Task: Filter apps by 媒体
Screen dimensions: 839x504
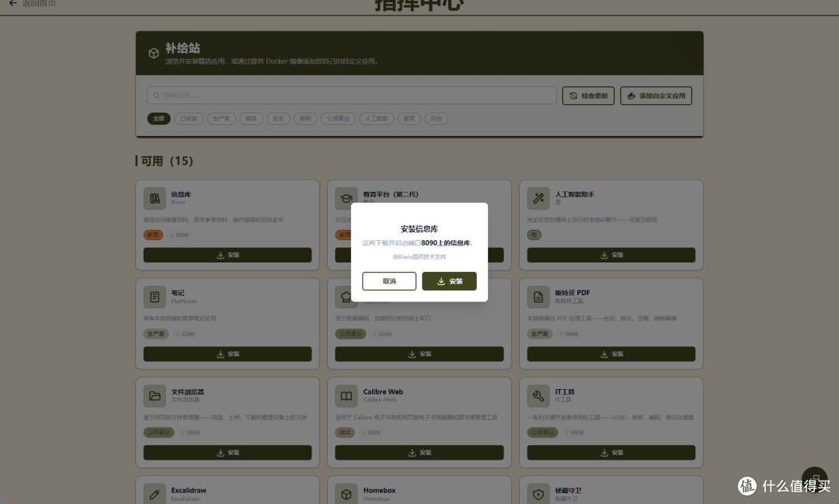Action: tap(251, 118)
